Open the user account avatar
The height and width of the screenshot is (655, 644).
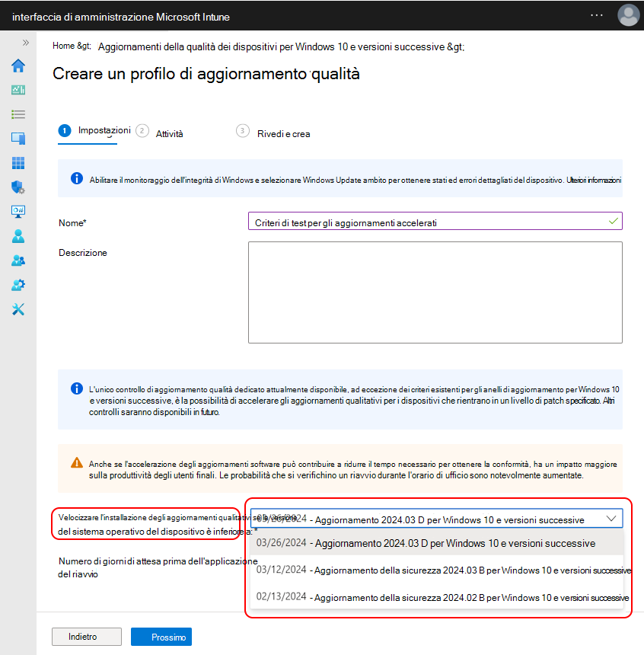point(628,15)
